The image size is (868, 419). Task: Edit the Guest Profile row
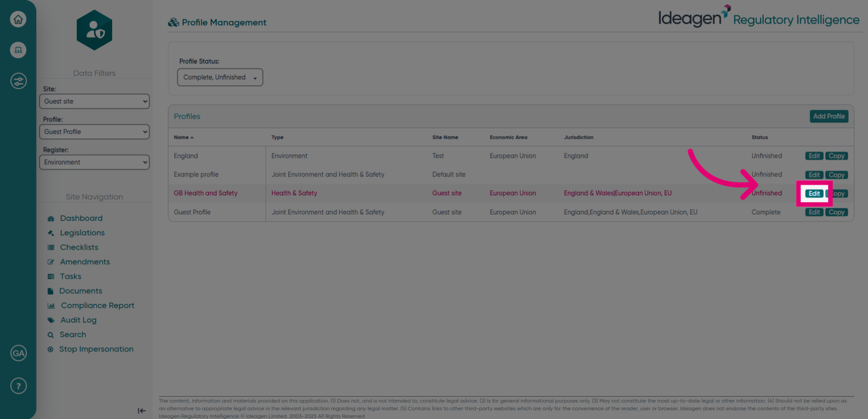(x=814, y=212)
